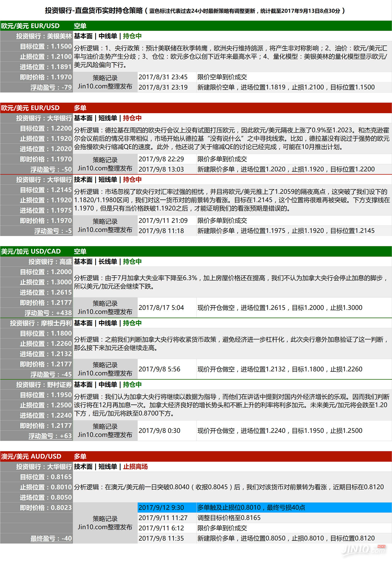Click the 调整目标价格至0.8165 record entry
392x564 pixels.
[x=229, y=518]
